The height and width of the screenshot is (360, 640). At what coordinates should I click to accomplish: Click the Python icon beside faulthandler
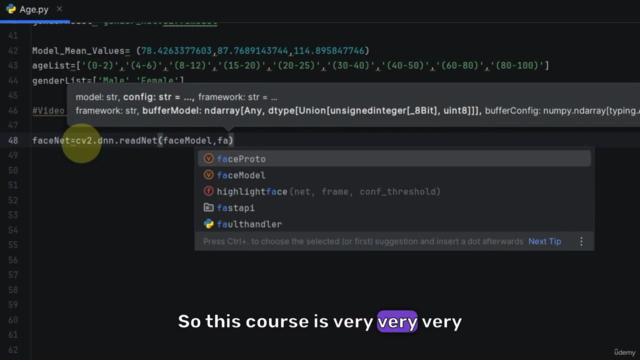209,224
